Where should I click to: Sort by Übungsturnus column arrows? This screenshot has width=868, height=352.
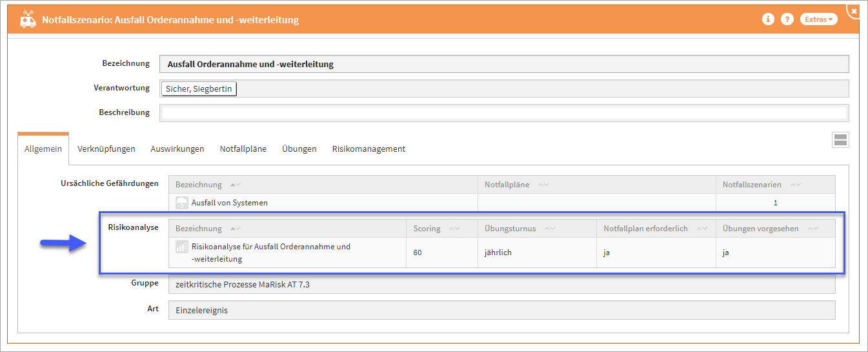549,229
